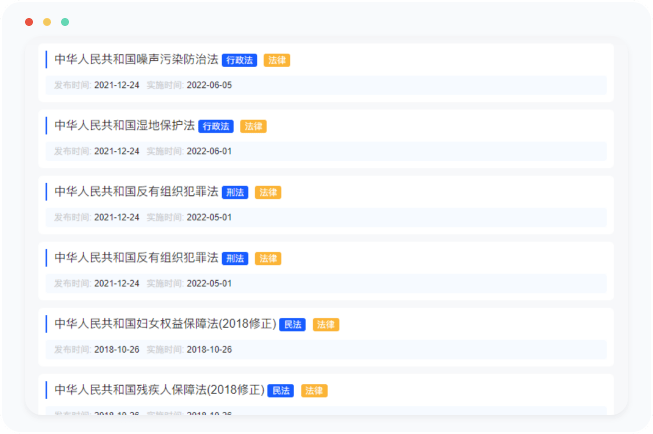Select 行政法 tag beside 湿地保护法
This screenshot has width=653, height=434.
215,126
